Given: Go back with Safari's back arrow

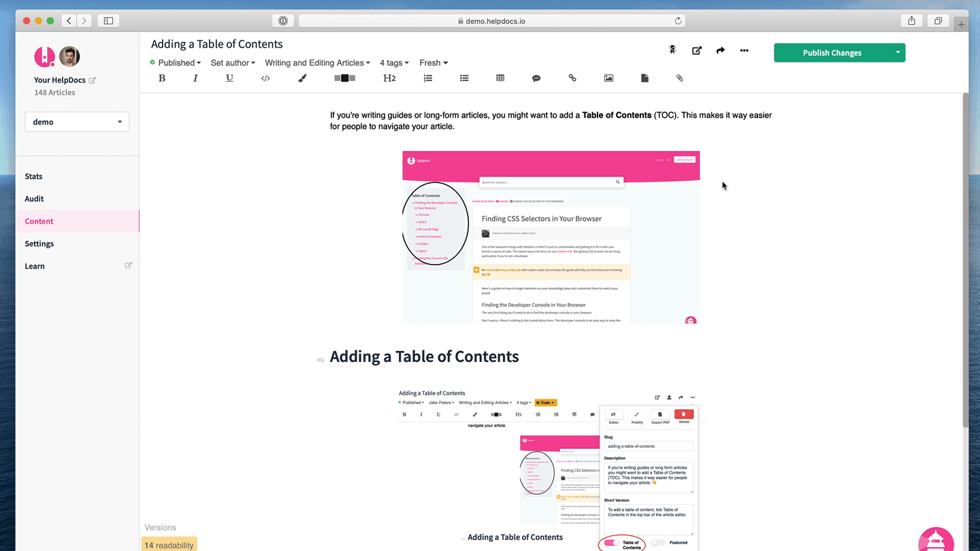Looking at the screenshot, I should (69, 21).
